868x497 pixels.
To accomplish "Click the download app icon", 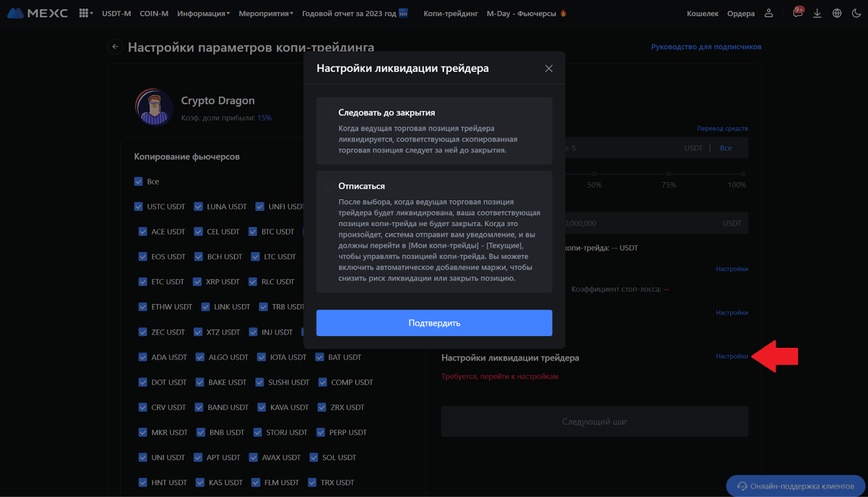I will [817, 13].
